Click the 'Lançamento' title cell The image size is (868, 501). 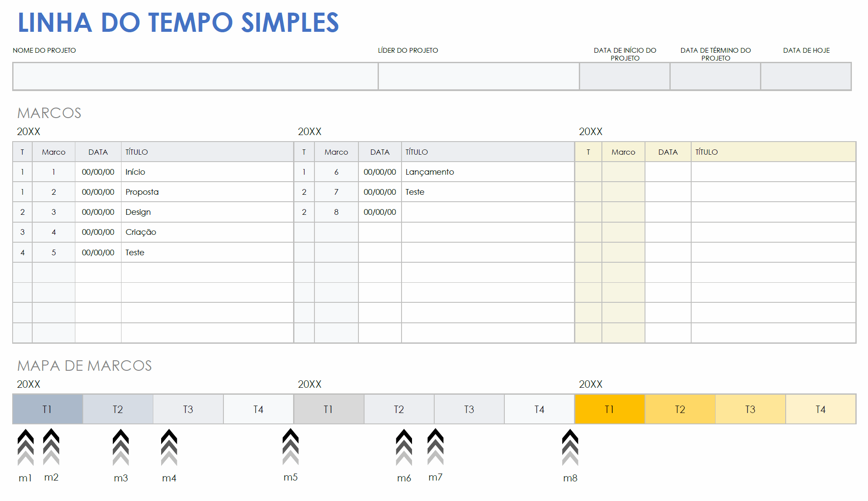coord(488,172)
